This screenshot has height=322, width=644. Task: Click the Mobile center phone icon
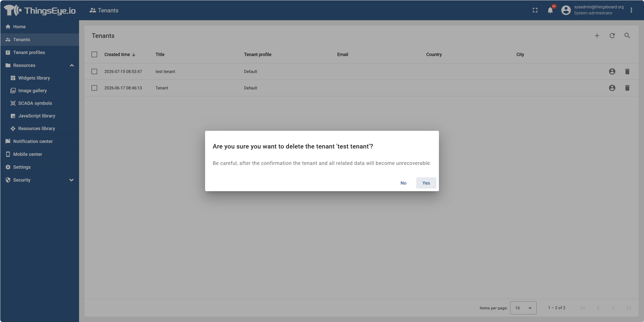8,154
